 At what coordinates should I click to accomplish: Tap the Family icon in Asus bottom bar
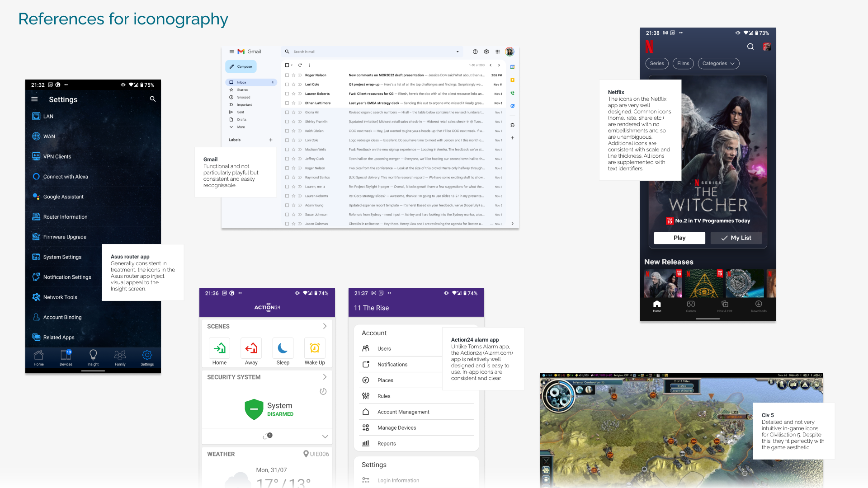coord(120,356)
